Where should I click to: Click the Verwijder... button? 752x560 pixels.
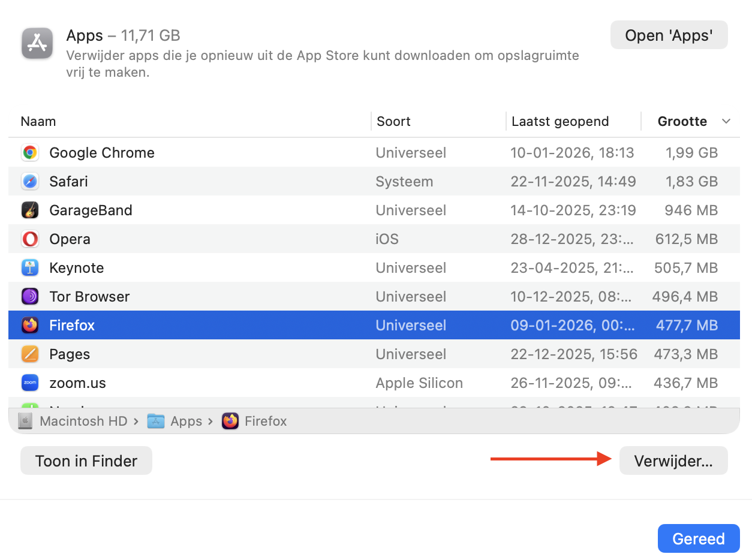pyautogui.click(x=673, y=460)
